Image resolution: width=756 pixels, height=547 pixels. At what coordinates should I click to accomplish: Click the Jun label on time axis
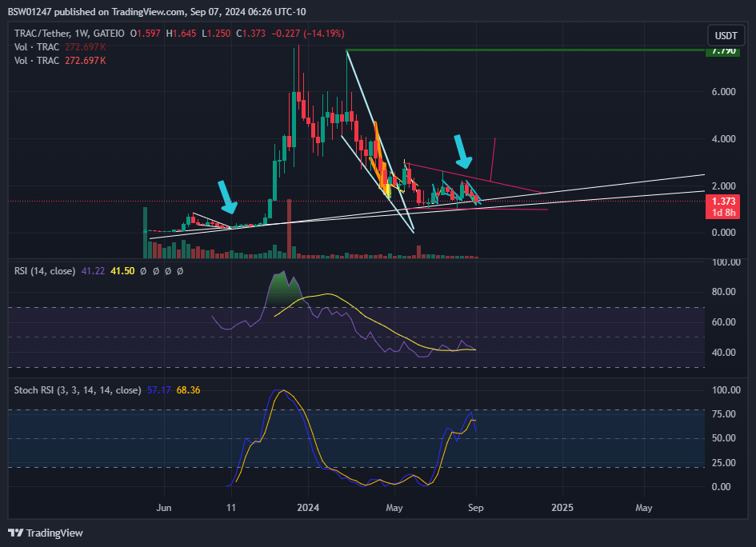(164, 508)
